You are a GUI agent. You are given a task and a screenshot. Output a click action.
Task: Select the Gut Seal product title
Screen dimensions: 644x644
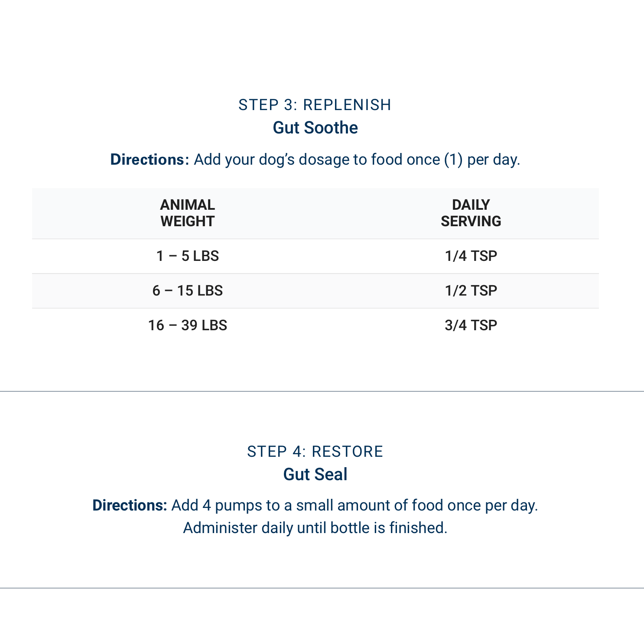click(315, 475)
